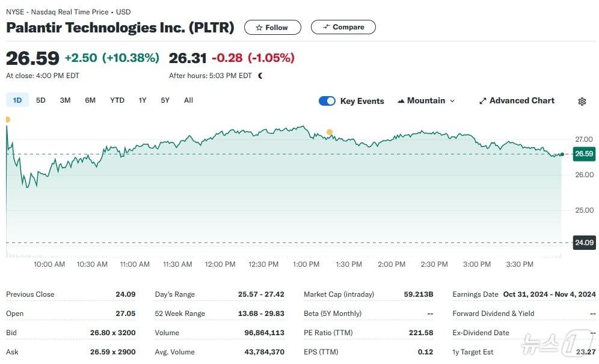Click the star icon in Follow button

click(259, 28)
